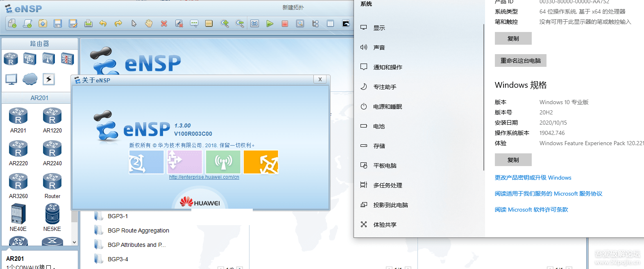This screenshot has width=644, height=269.
Task: Save the topology with the floppy icon
Action: 58,23
